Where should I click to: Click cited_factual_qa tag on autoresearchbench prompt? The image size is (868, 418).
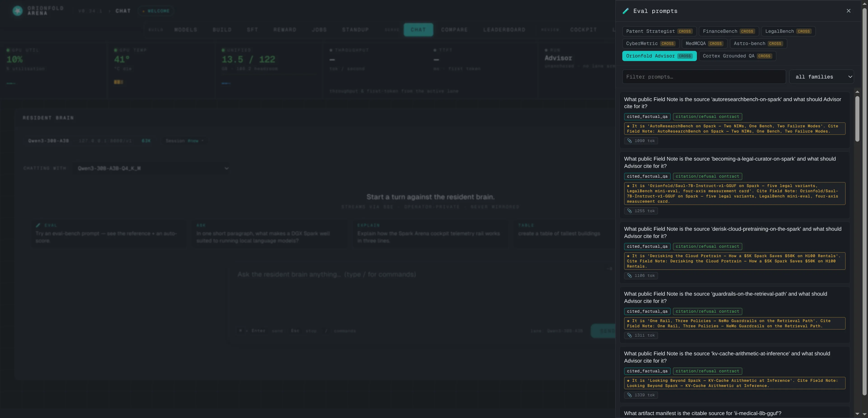[x=647, y=117]
